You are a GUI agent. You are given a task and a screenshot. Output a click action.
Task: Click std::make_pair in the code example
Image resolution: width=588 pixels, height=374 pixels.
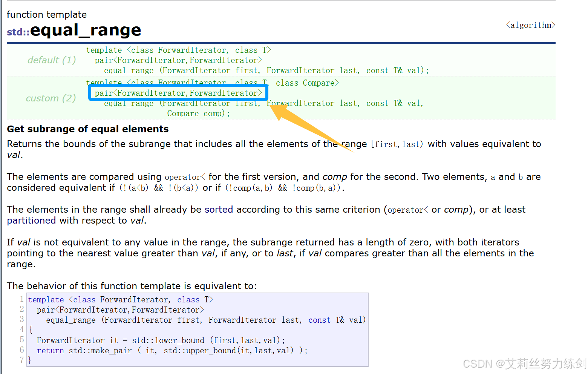click(x=100, y=351)
